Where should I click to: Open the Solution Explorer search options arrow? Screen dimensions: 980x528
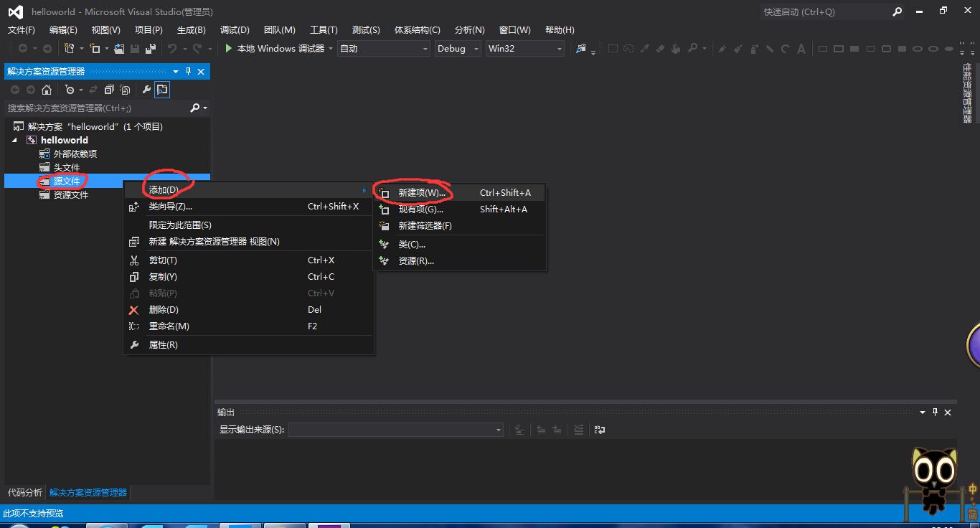[205, 108]
